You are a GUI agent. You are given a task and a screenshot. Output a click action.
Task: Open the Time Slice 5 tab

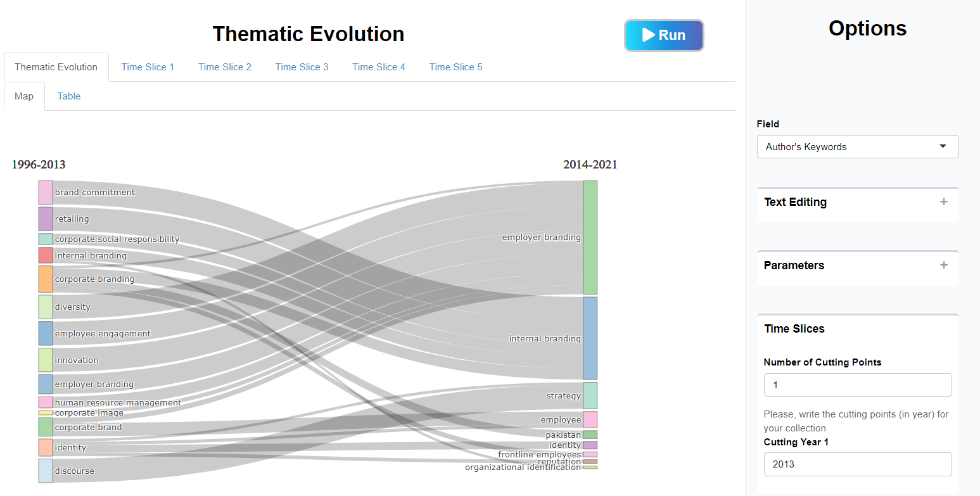456,67
